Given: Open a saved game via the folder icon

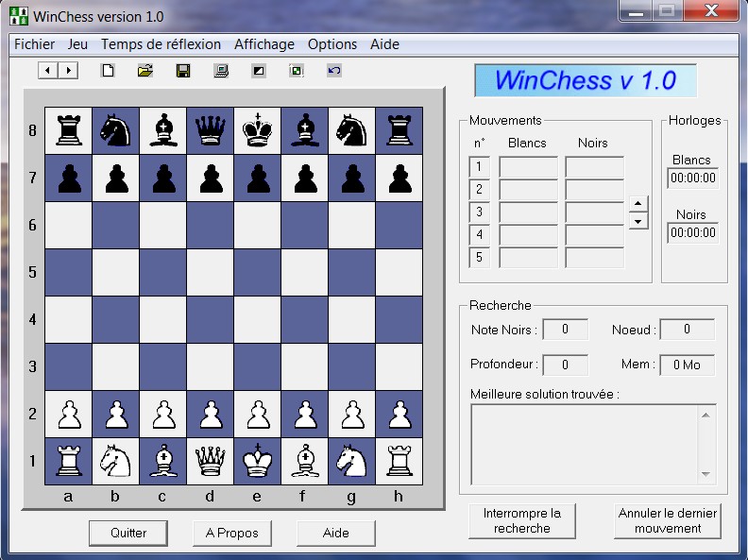Looking at the screenshot, I should [x=145, y=71].
